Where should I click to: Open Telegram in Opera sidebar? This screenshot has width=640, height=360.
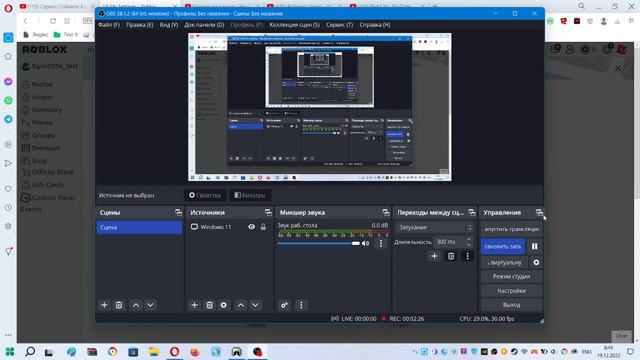pos(8,119)
